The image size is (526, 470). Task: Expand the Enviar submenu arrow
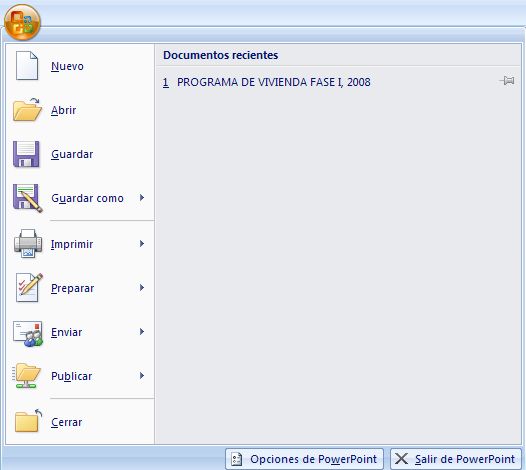coord(142,331)
